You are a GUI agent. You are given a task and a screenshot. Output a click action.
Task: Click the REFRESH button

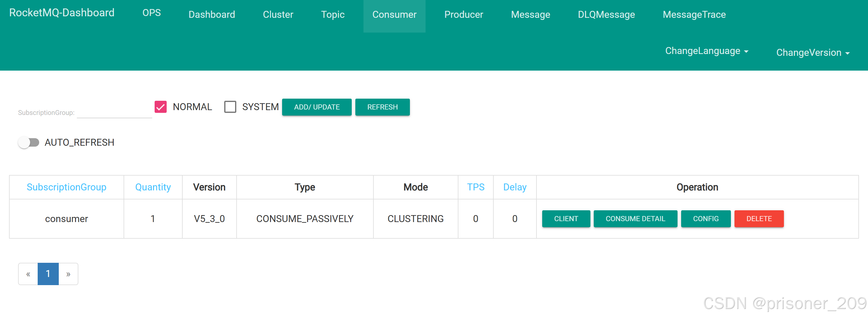click(x=382, y=107)
